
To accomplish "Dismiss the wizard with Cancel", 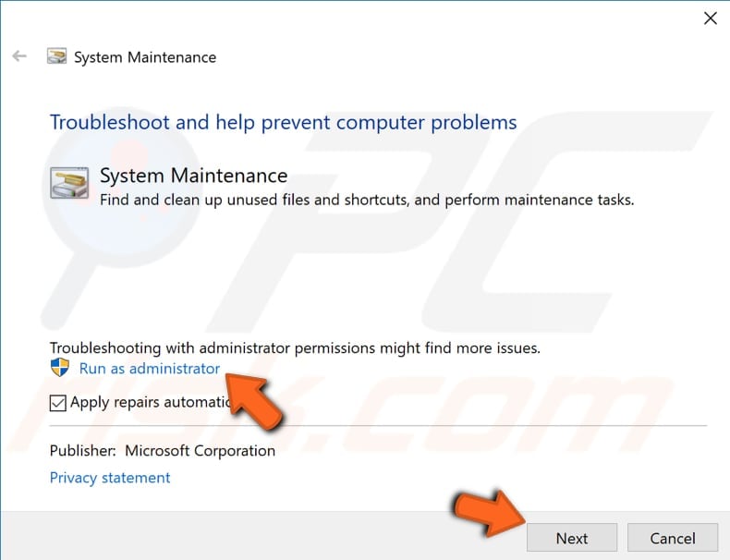I will [673, 538].
